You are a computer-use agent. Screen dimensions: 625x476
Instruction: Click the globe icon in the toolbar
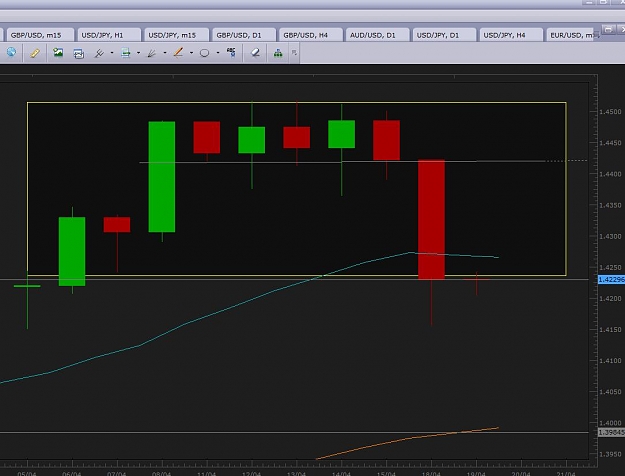[11, 52]
